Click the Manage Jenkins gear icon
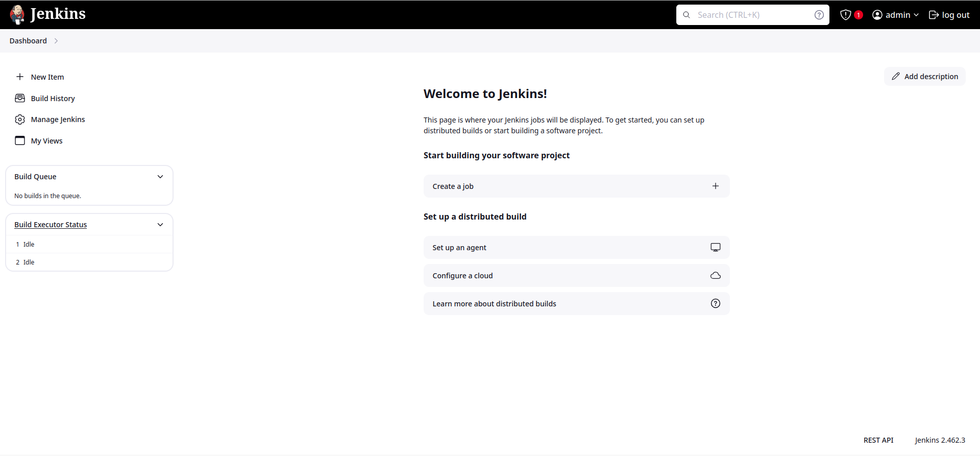Image resolution: width=980 pixels, height=456 pixels. pyautogui.click(x=20, y=119)
